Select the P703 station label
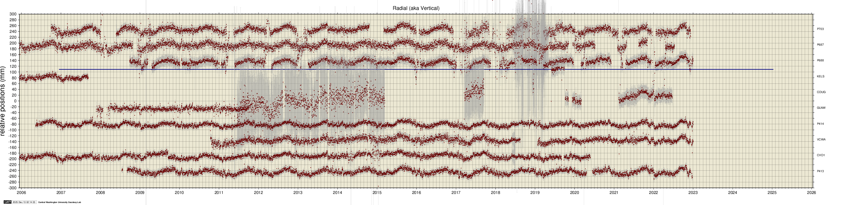The height and width of the screenshot is (205, 868). (x=820, y=29)
